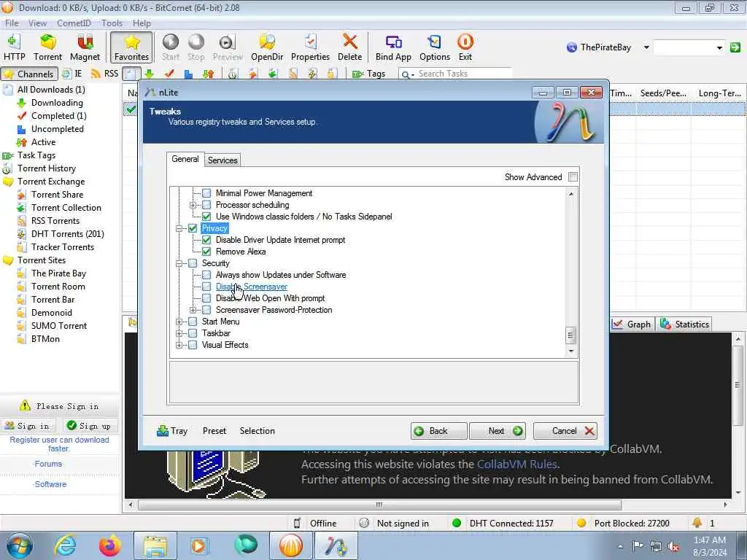Image resolution: width=747 pixels, height=560 pixels.
Task: Expand Screensaver Password-Protection node
Action: point(193,310)
